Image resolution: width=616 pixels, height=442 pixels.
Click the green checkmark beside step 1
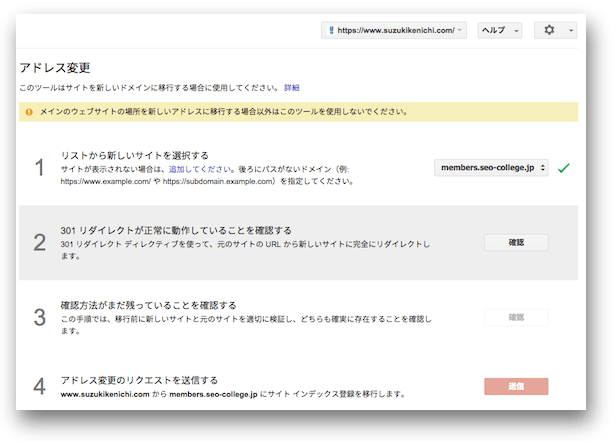click(564, 168)
